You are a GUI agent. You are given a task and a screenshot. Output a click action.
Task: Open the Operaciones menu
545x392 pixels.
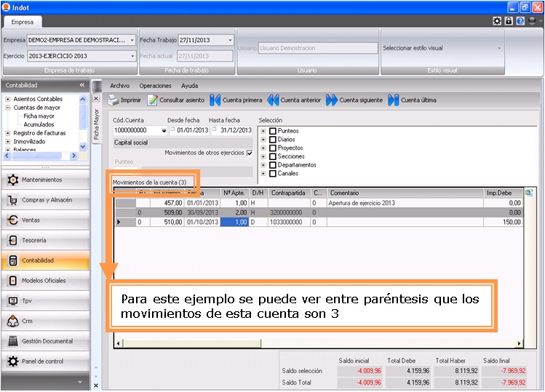(155, 86)
